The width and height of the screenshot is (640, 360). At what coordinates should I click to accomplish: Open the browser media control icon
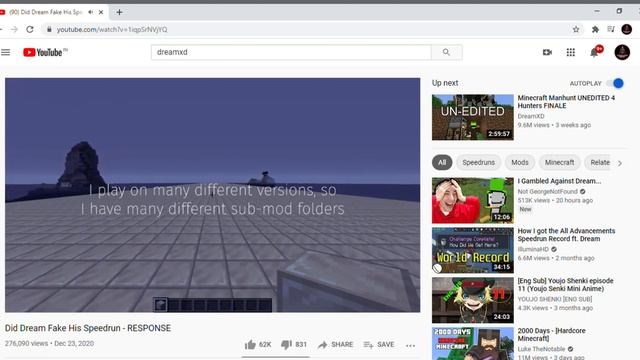tap(611, 29)
